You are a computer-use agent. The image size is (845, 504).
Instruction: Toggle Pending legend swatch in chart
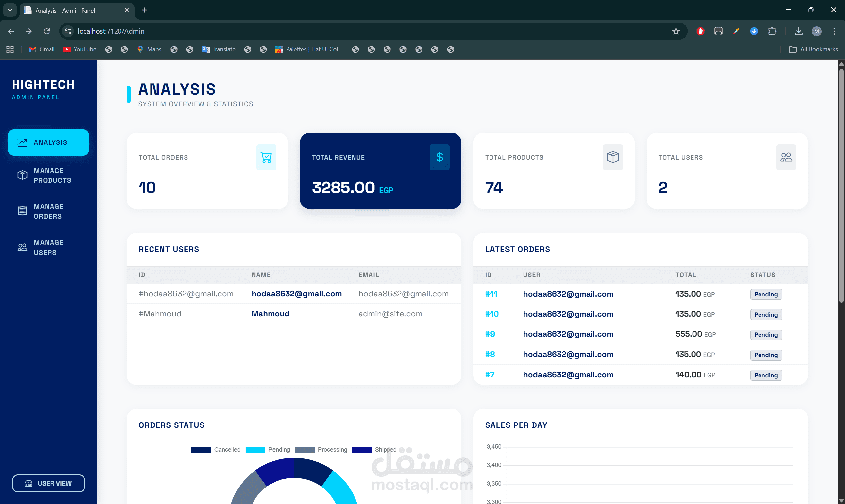(x=255, y=450)
